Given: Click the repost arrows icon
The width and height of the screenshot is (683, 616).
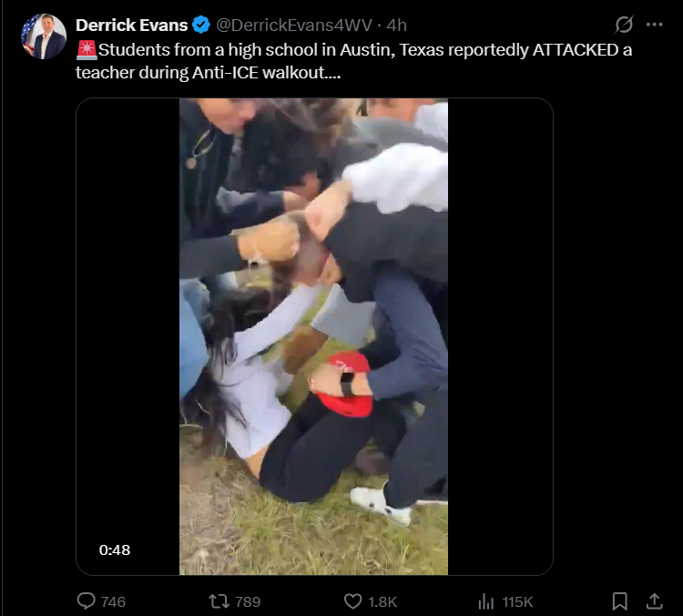Looking at the screenshot, I should (x=219, y=601).
